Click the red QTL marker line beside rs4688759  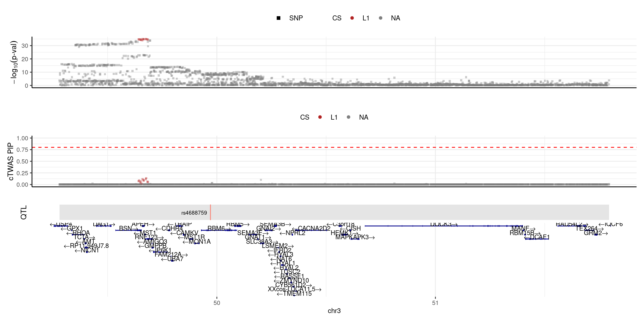pos(210,212)
